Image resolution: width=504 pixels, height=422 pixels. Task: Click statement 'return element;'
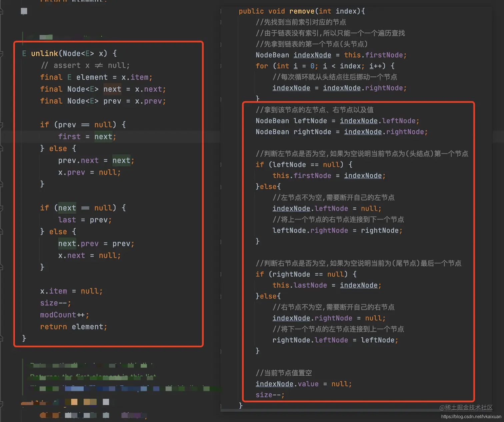point(74,327)
